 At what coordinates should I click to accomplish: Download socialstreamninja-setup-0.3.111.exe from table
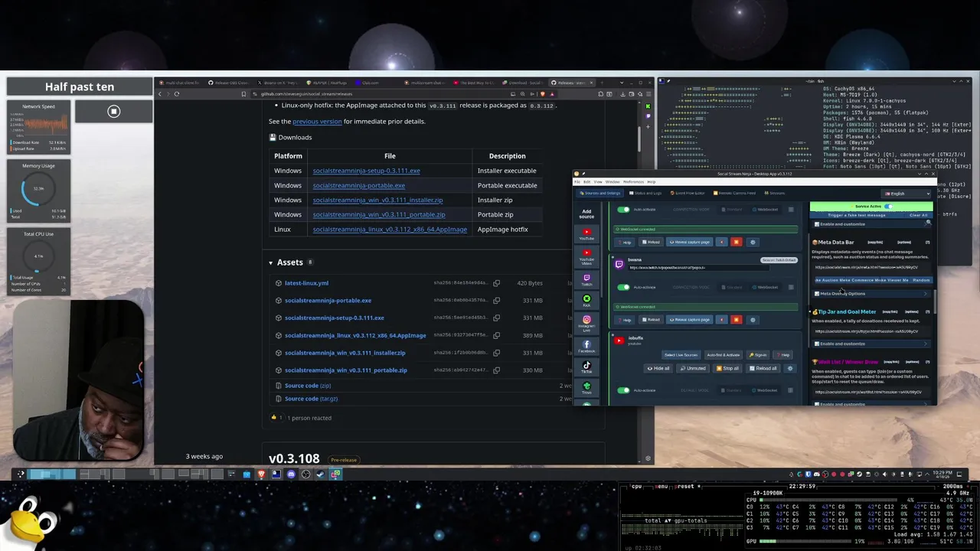pos(366,171)
